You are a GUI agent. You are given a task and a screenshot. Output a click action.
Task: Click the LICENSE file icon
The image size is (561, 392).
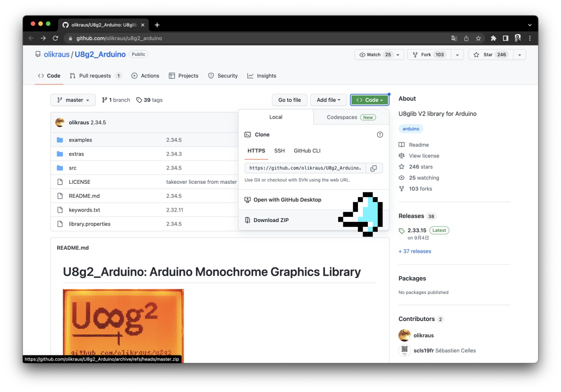(60, 182)
